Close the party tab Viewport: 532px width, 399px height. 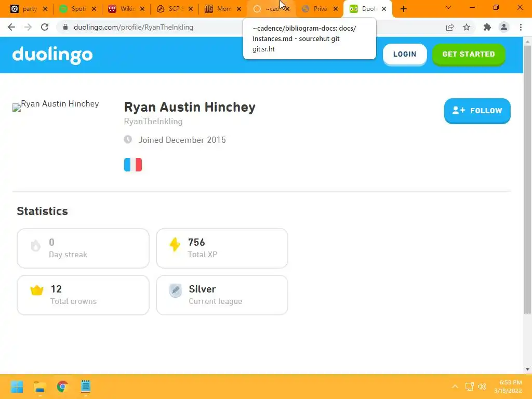click(x=45, y=9)
